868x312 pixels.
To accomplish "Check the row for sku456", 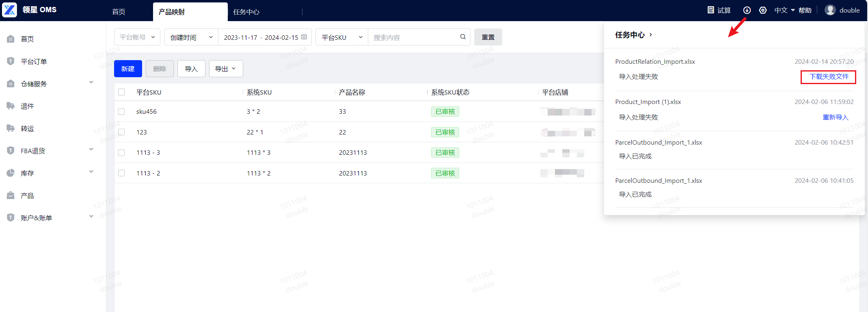I will tap(121, 112).
